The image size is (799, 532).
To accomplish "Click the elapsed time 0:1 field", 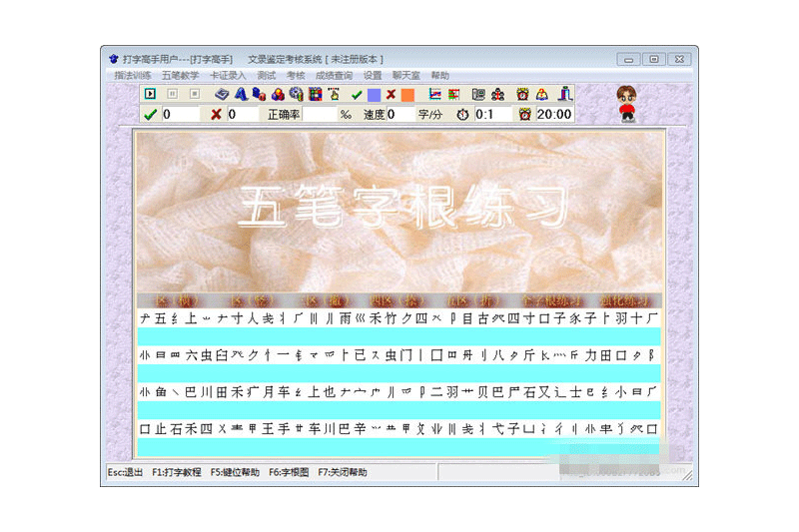I will point(492,115).
